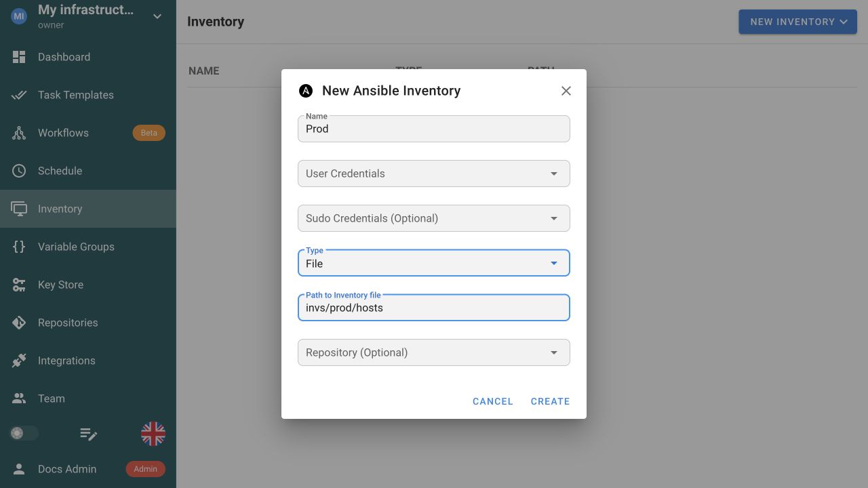This screenshot has width=868, height=488.
Task: Click the Name field containing Prod
Action: [x=434, y=129]
